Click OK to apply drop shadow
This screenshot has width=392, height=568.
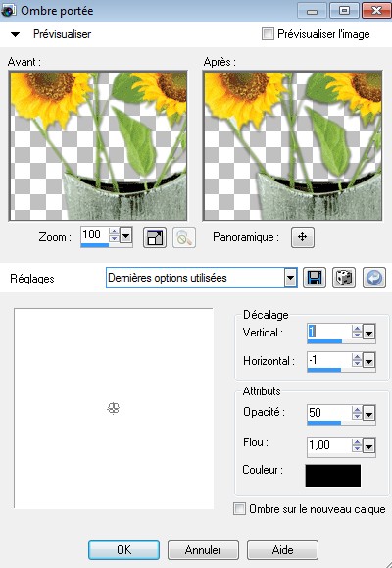pos(123,550)
